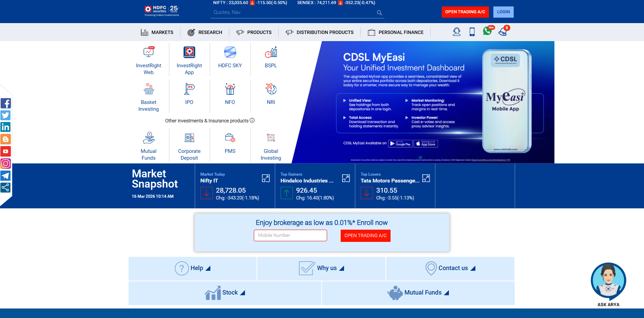The image size is (644, 318).
Task: Click the share icon in side bar
Action: 6,188
